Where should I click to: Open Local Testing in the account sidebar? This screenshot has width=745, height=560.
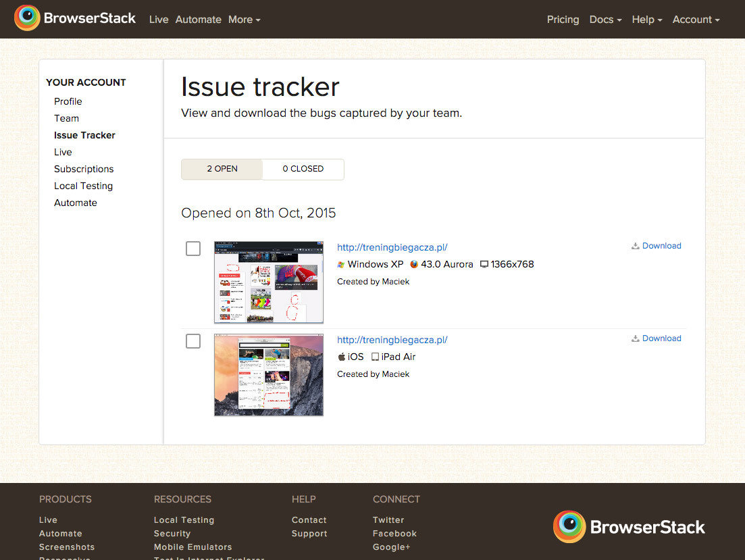click(83, 186)
